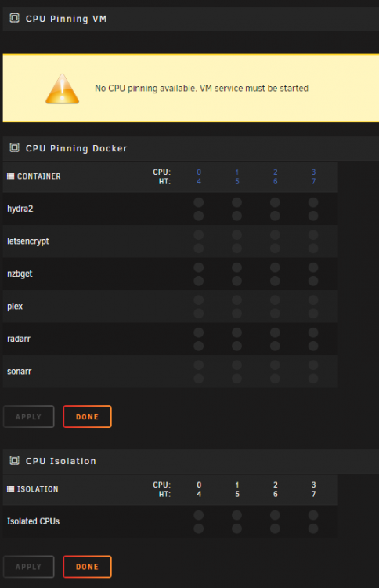Toggle Docker column for CPU 0 / HT 4
The image size is (379, 588).
[199, 176]
